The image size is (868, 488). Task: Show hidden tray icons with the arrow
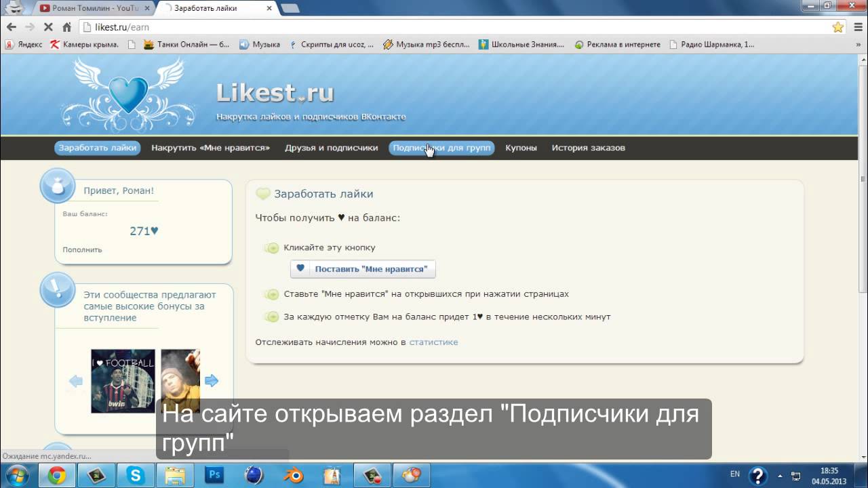[781, 475]
